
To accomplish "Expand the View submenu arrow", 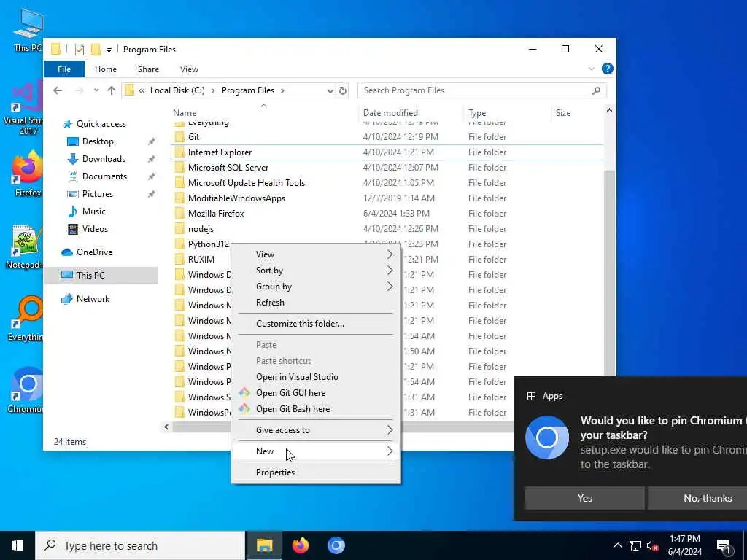I will [390, 254].
